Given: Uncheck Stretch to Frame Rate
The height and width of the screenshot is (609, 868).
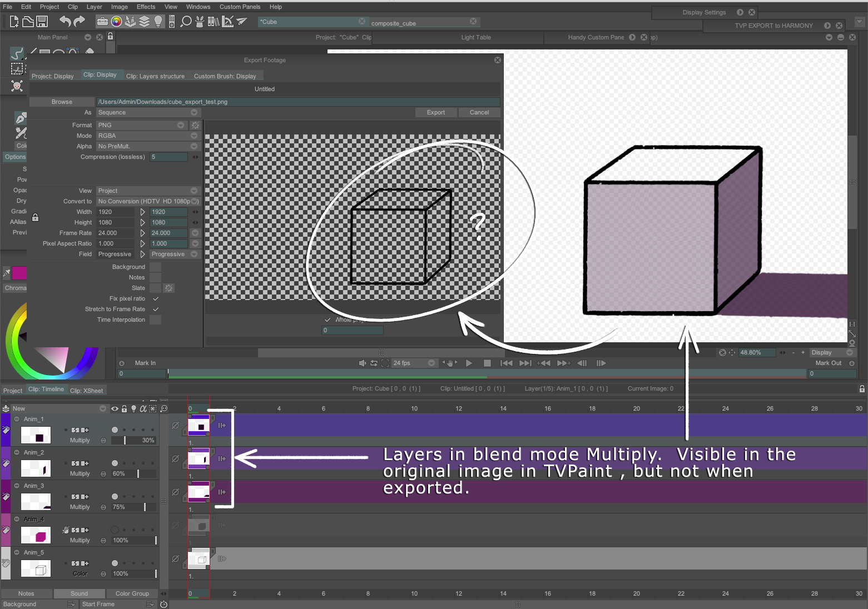Looking at the screenshot, I should tap(156, 310).
